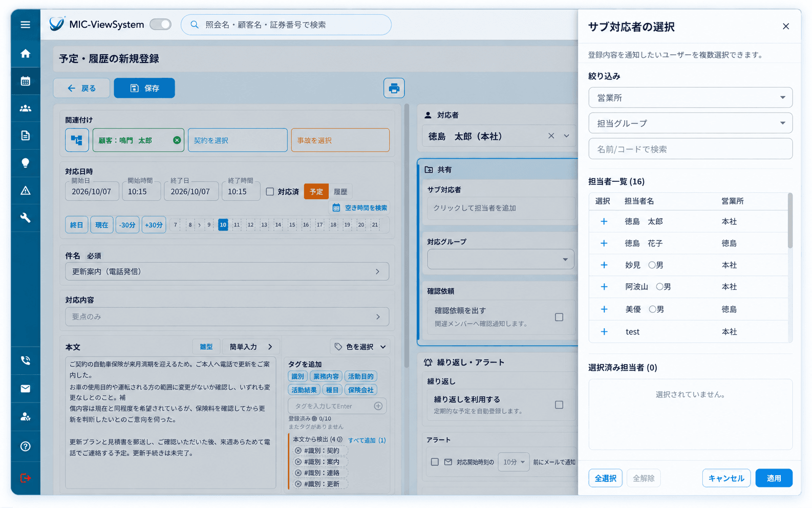Check the email alert checkbox
Screen dimensions: 812x508
tap(435, 462)
